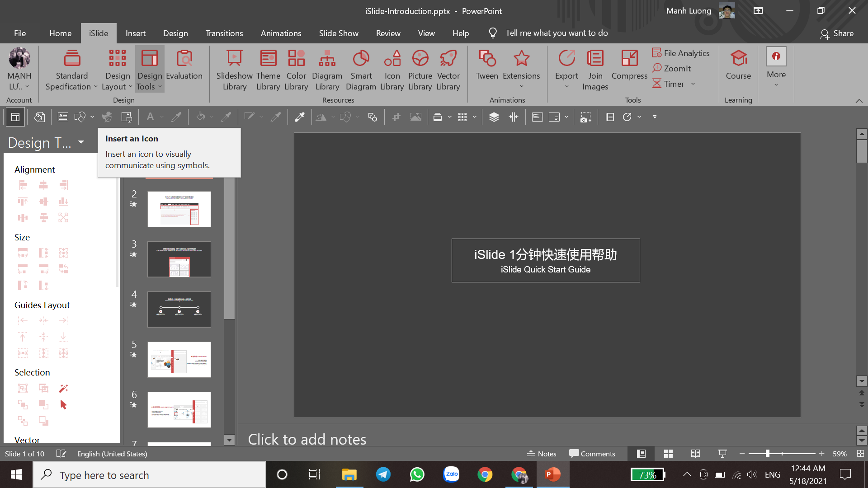
Task: Click the layers icon in quick toolbar
Action: (x=494, y=117)
